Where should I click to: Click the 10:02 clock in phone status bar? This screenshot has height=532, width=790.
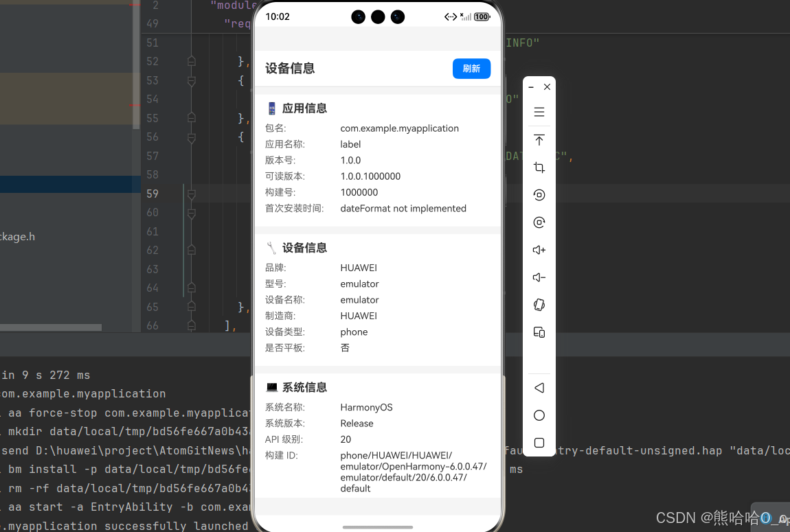coord(278,16)
